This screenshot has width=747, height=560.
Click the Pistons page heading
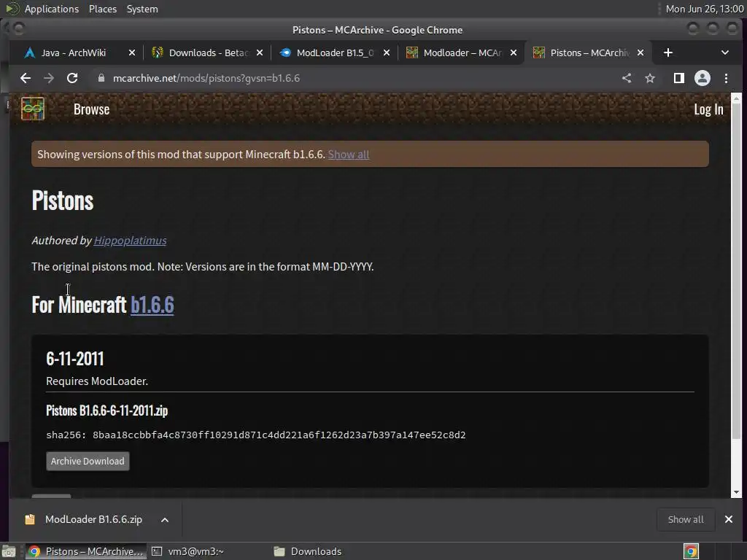click(63, 201)
